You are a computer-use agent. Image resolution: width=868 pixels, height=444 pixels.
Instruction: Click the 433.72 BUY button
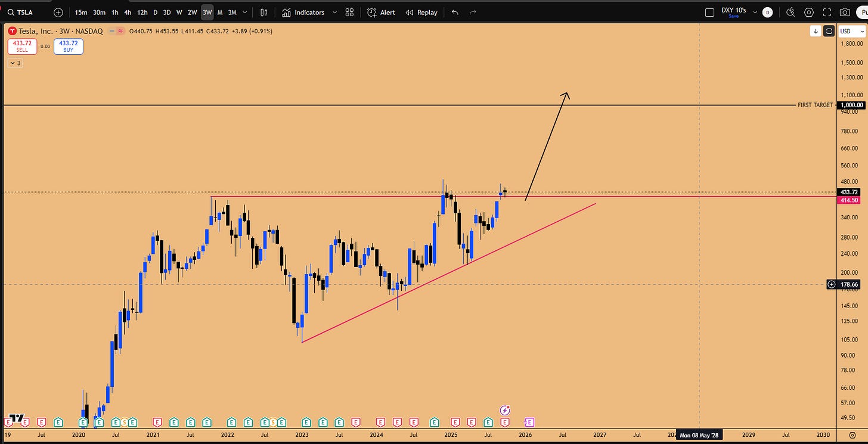(68, 46)
